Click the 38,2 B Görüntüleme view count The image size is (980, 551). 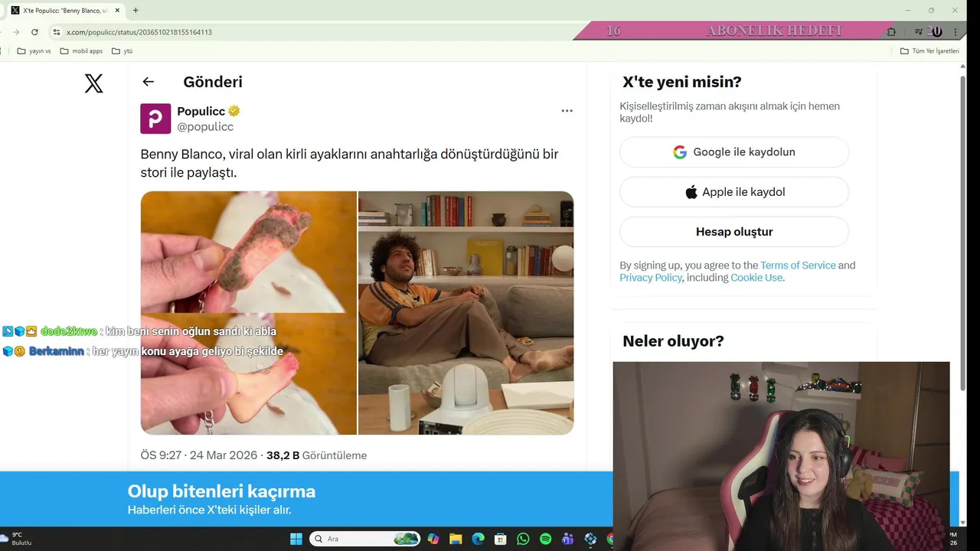pos(316,455)
